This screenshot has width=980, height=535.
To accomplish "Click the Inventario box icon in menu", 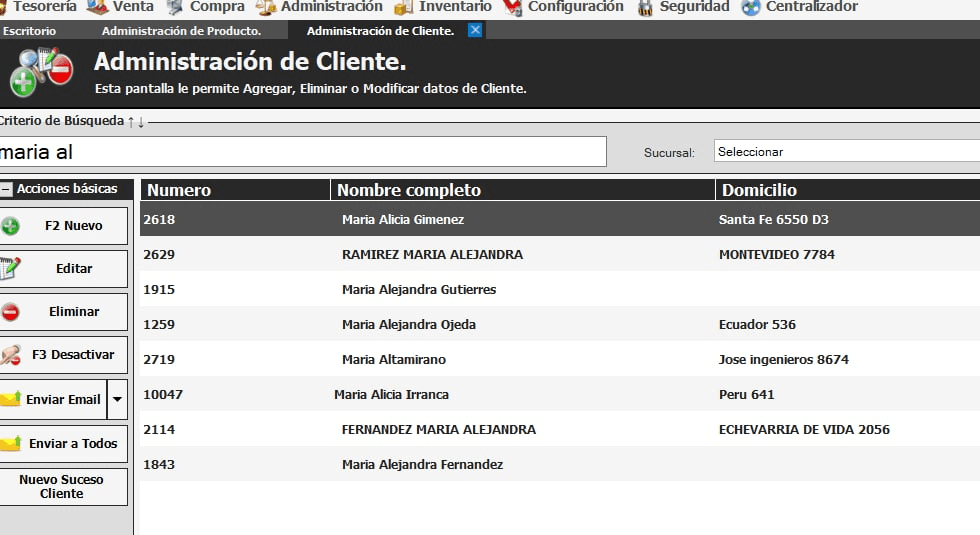I will 403,7.
